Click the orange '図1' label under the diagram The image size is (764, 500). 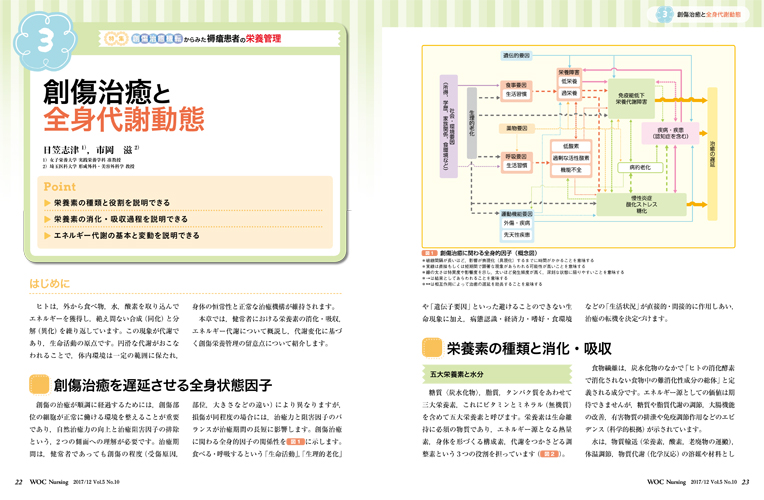click(429, 253)
